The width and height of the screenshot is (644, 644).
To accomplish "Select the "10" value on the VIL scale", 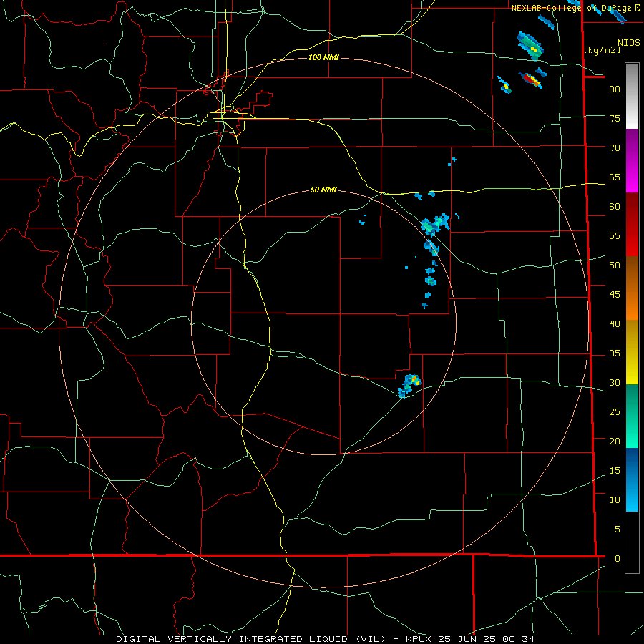I will tap(615, 500).
